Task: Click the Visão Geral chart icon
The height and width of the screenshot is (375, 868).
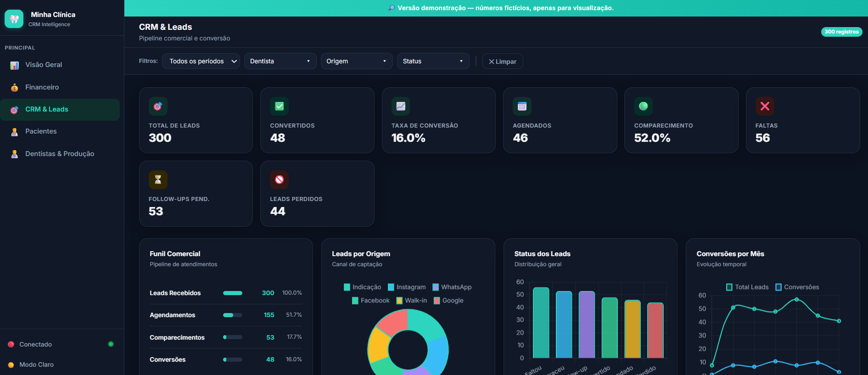Action: point(15,65)
